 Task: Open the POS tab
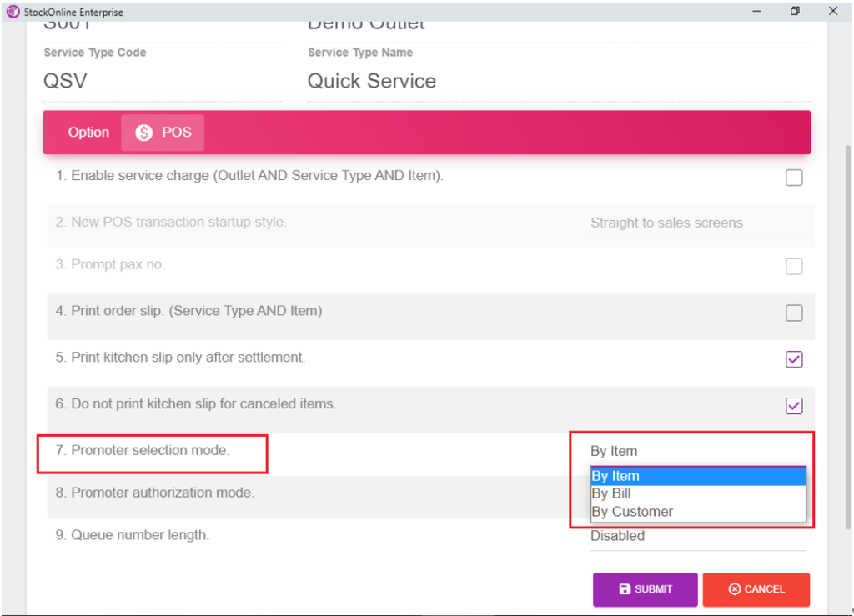[163, 133]
